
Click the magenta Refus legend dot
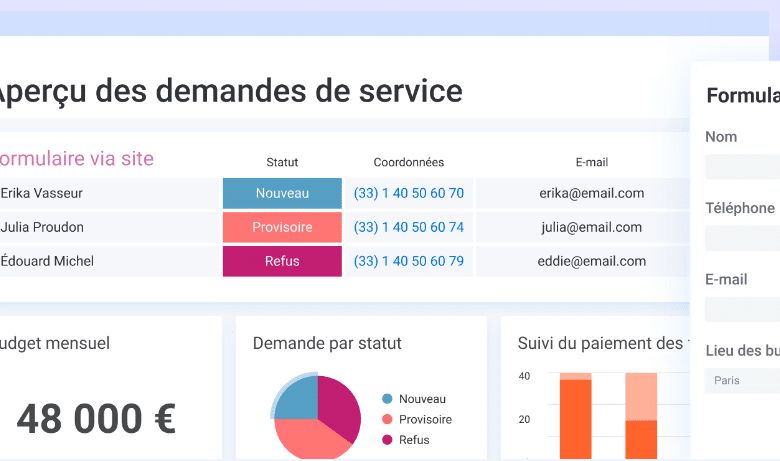(387, 440)
